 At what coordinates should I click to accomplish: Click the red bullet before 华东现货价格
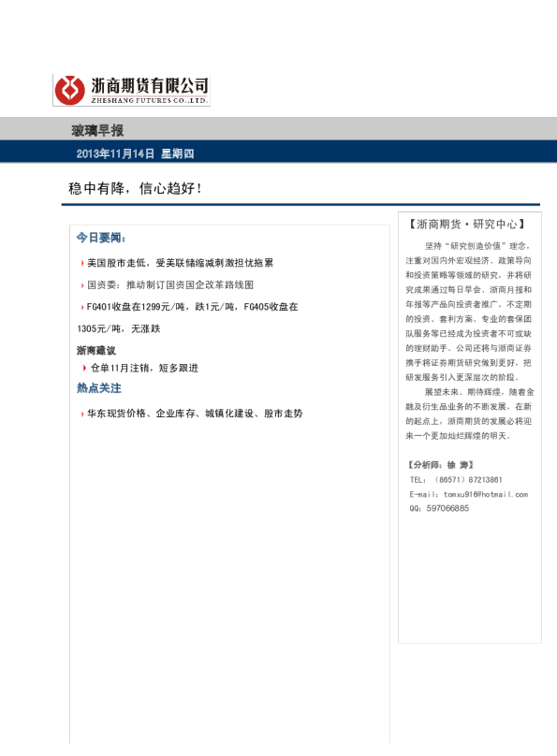(82, 414)
